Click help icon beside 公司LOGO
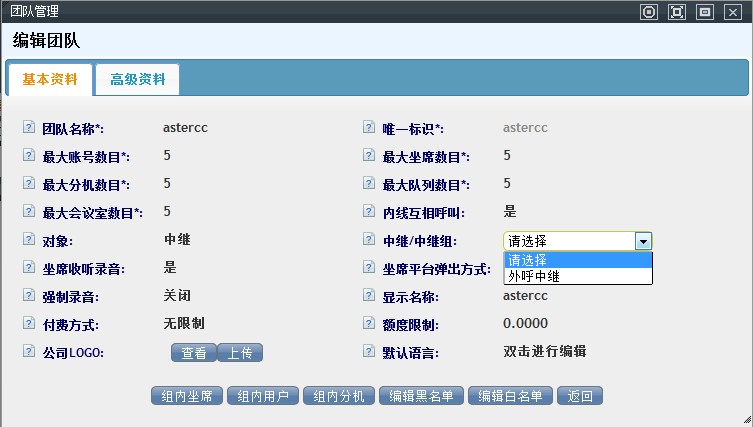Screen dimensions: 753x427 [29, 352]
